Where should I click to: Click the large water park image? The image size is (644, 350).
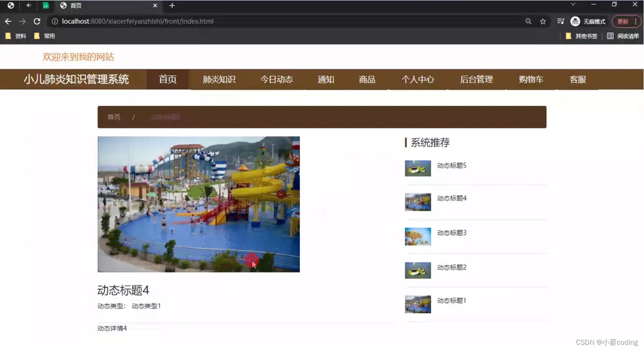[199, 204]
